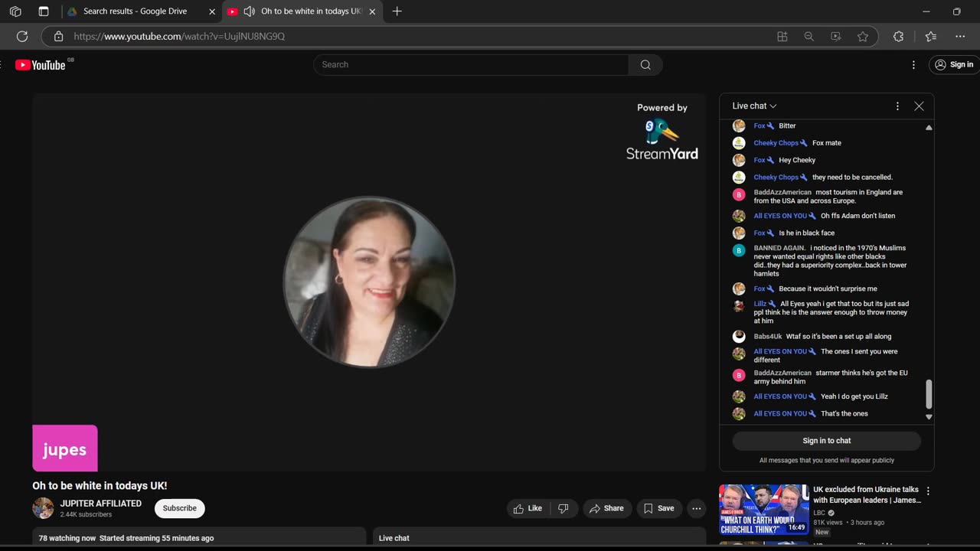The image size is (980, 551).
Task: Refresh the browser page
Action: (x=22, y=36)
